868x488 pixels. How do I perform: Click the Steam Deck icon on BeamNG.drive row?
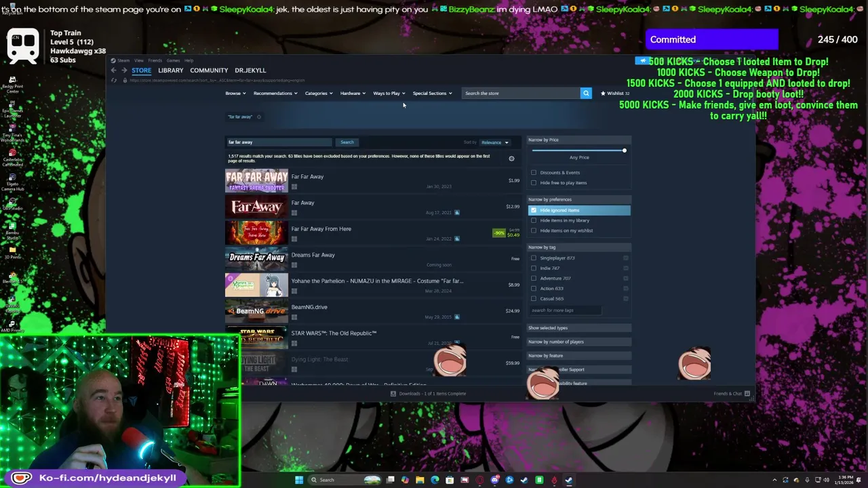pos(457,317)
